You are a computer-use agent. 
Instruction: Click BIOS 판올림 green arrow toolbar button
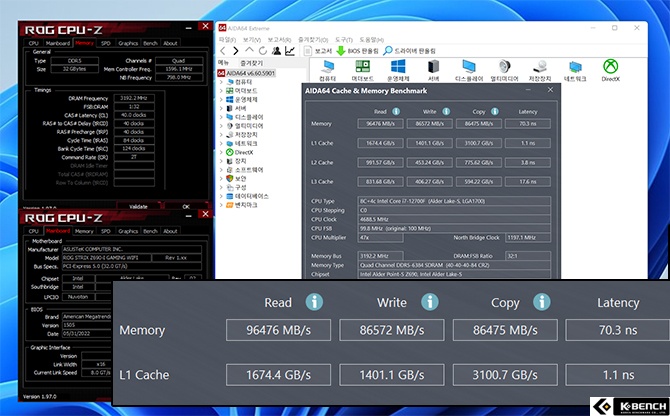pyautogui.click(x=358, y=51)
